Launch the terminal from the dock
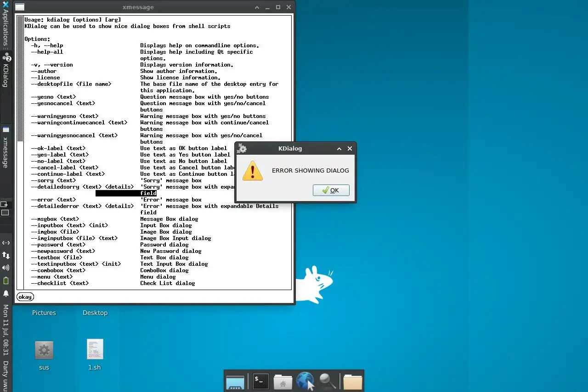 [x=261, y=381]
